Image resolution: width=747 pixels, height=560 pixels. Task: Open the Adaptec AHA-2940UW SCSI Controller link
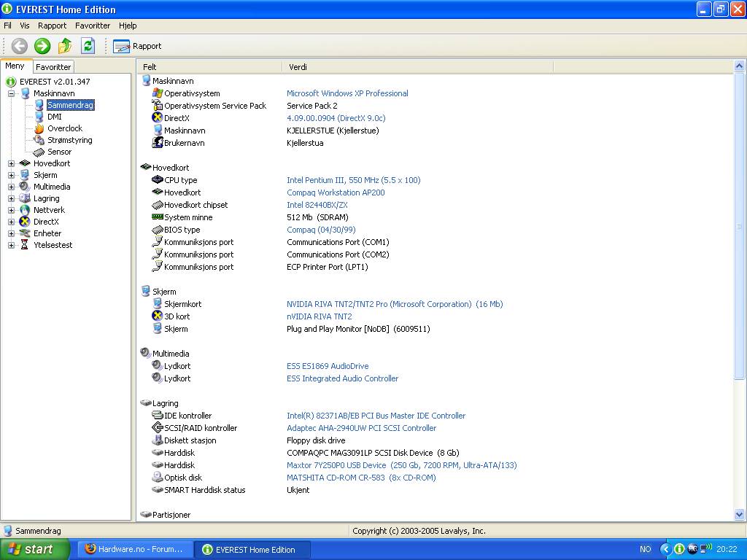click(361, 427)
